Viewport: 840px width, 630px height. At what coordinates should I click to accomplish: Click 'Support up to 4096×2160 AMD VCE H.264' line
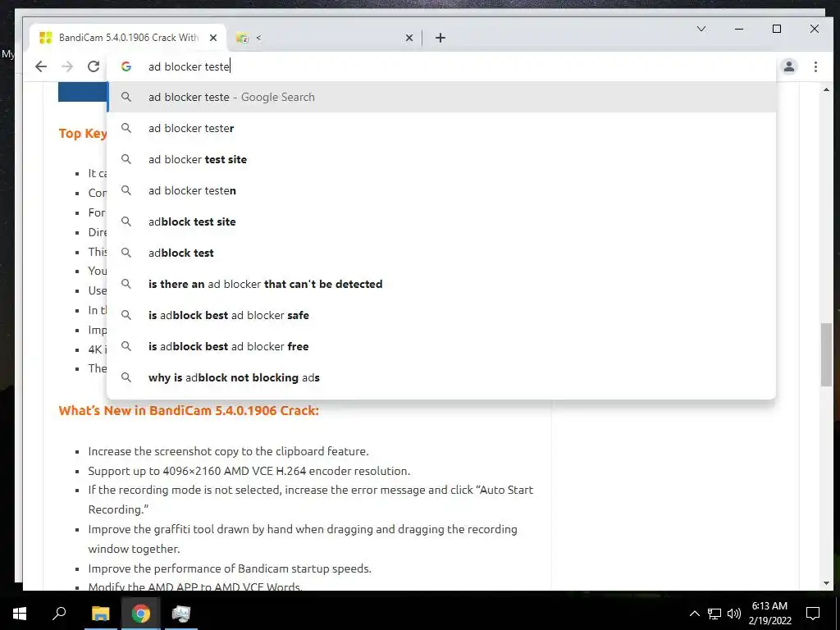pyautogui.click(x=249, y=471)
